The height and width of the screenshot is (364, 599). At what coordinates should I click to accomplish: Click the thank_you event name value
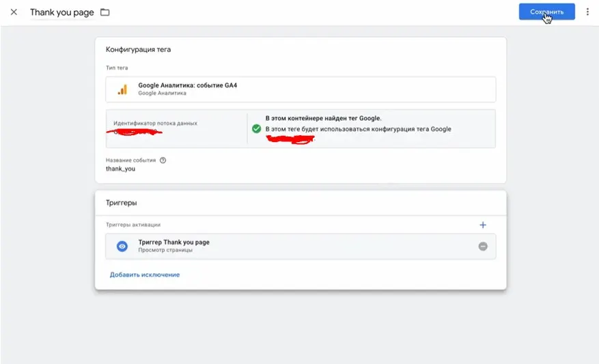click(120, 169)
